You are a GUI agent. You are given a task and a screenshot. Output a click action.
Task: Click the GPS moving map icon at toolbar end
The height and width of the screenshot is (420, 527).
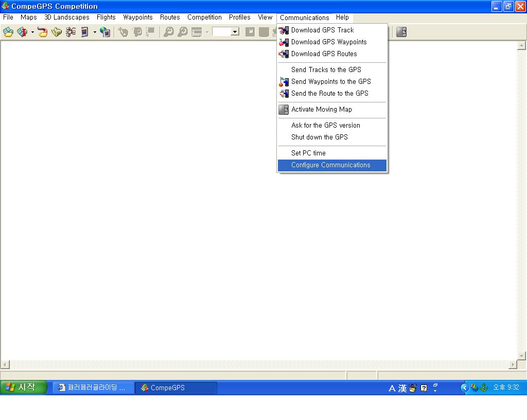click(x=401, y=32)
